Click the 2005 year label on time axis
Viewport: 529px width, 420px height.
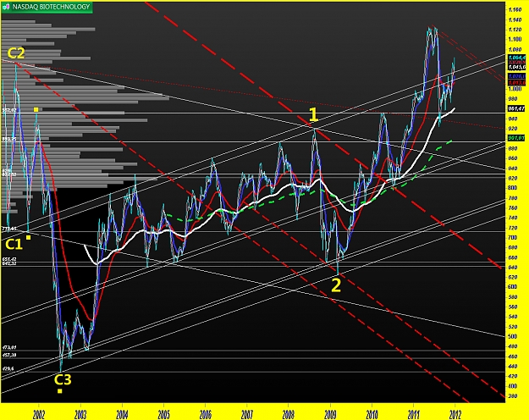click(164, 414)
